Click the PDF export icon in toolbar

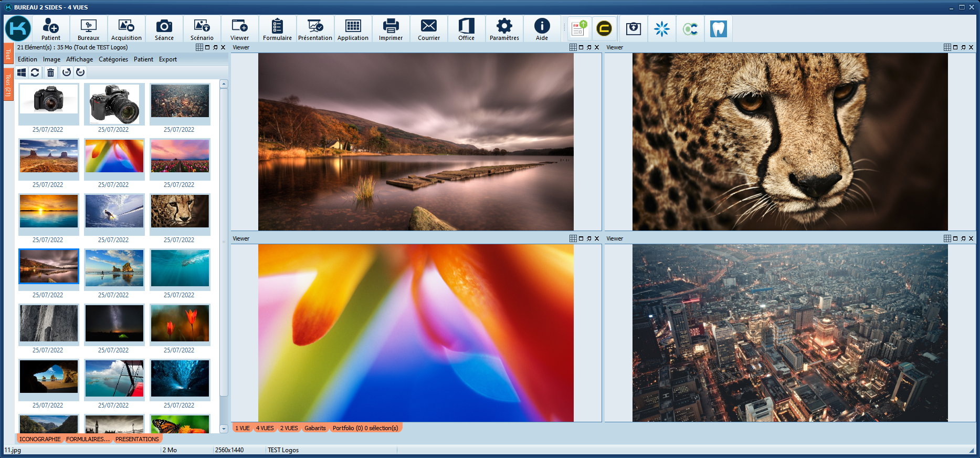[578, 29]
